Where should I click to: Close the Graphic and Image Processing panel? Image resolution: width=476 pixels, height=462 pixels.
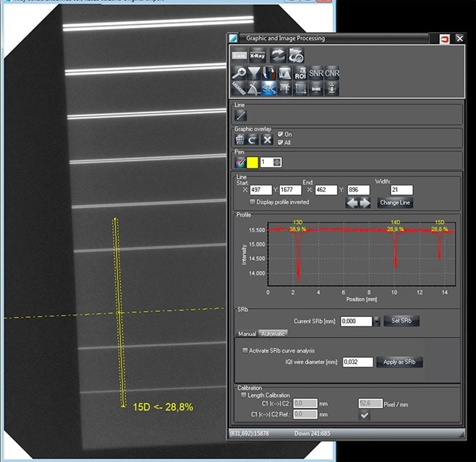point(460,38)
